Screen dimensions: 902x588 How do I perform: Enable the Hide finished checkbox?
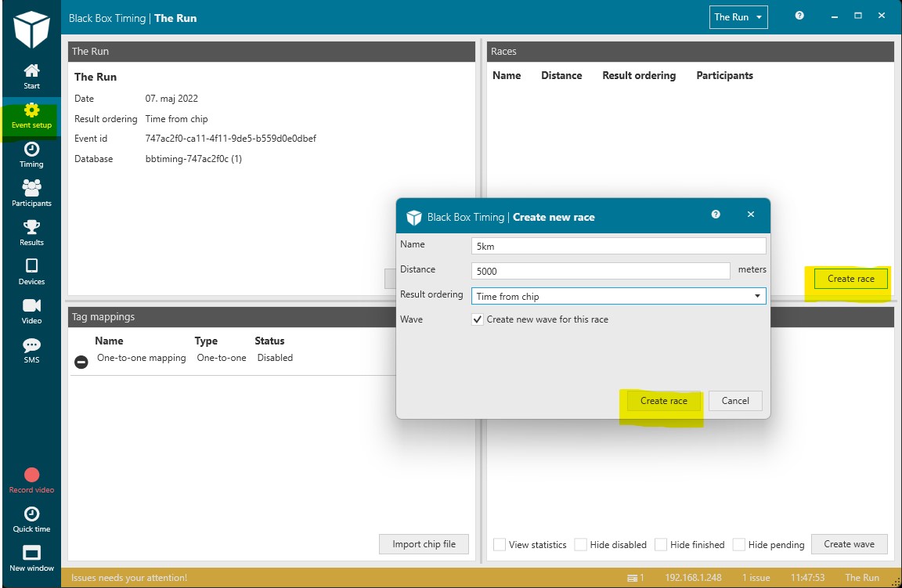661,544
